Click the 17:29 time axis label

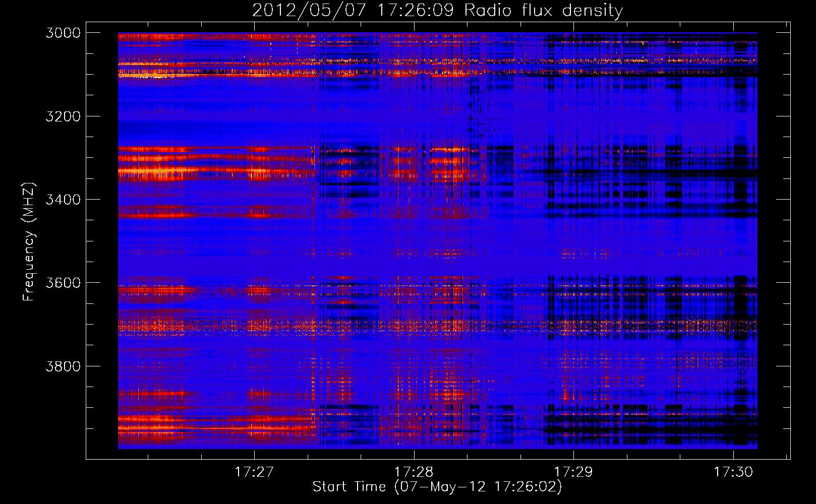573,472
